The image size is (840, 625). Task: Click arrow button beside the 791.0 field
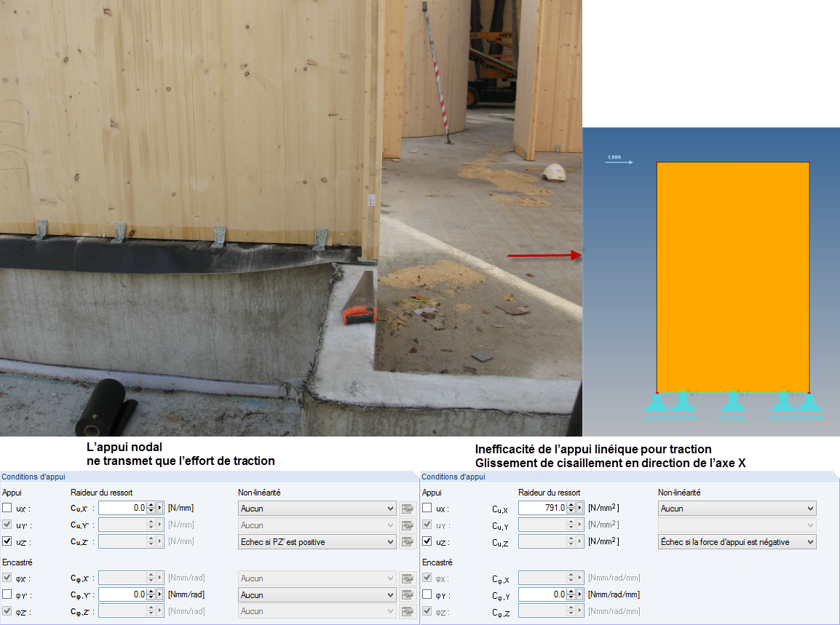pos(579,508)
